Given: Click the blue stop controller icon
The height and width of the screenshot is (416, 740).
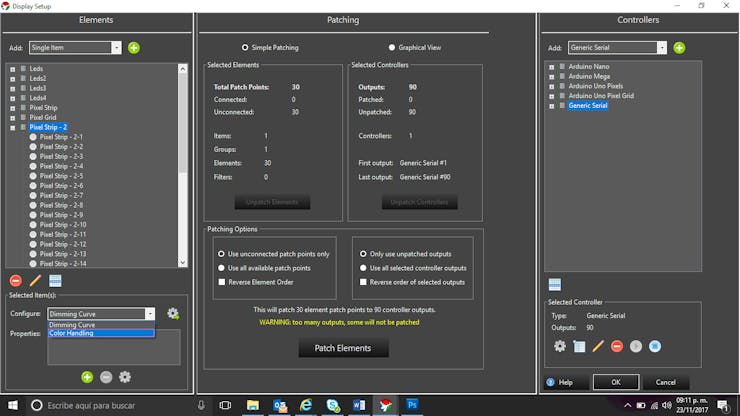Looking at the screenshot, I should point(655,346).
